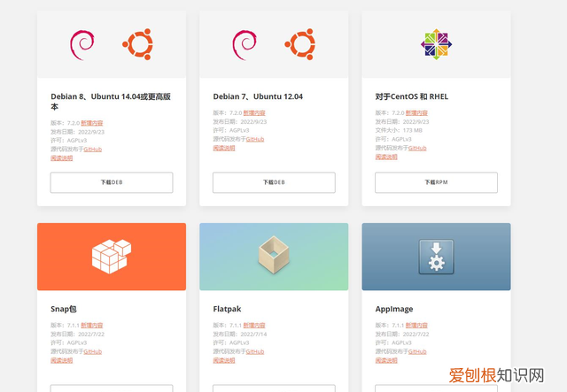Select the "Flatpak" heading
This screenshot has width=567, height=392.
pyautogui.click(x=227, y=309)
